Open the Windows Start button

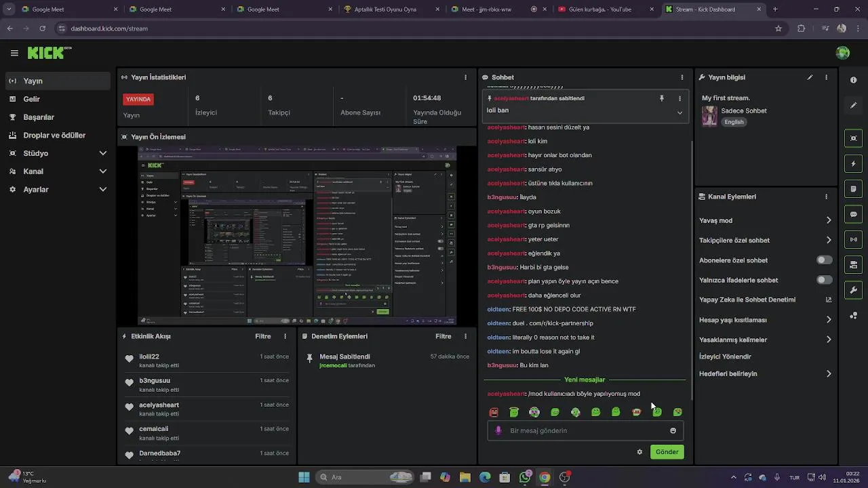pyautogui.click(x=304, y=477)
